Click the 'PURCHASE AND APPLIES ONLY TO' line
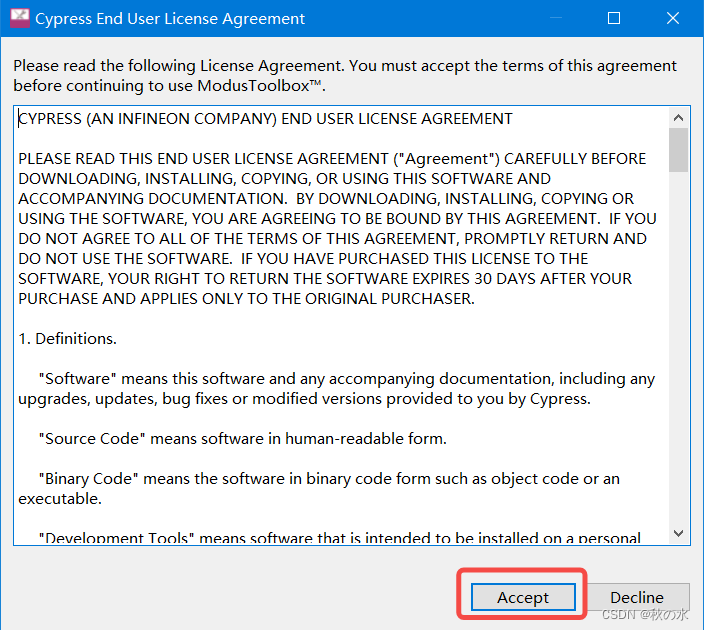This screenshot has height=630, width=704. pos(246,299)
